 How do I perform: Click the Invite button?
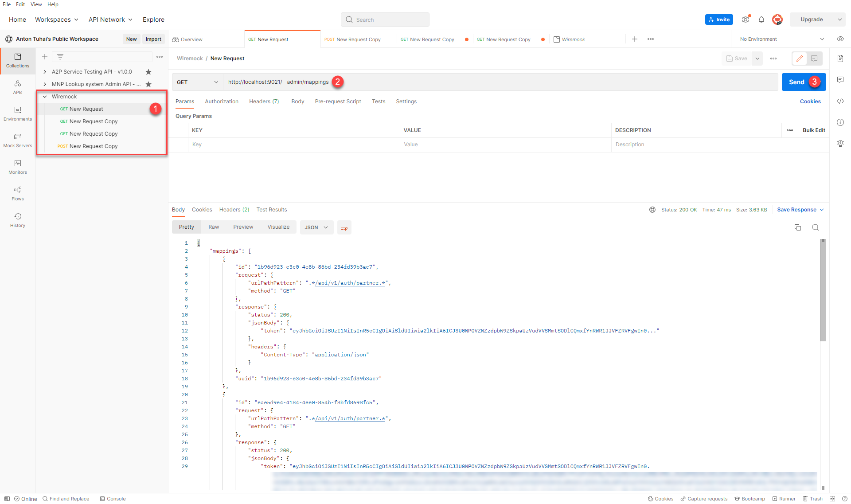tap(719, 20)
